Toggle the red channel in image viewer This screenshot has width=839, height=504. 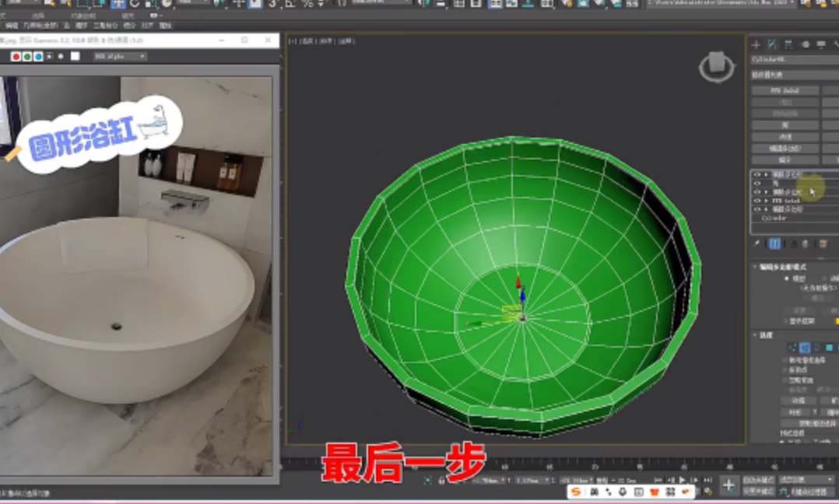[x=16, y=57]
